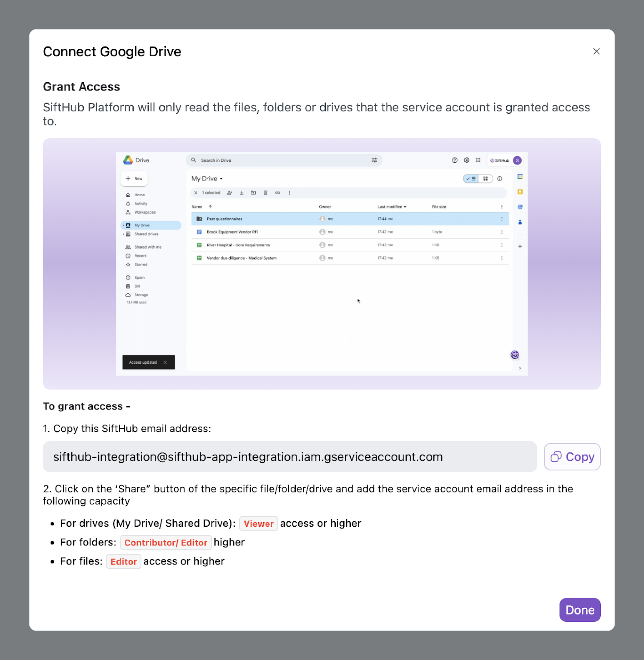Viewport: 644px width, 660px height.
Task: Select the list layout toggle
Action: tap(471, 179)
